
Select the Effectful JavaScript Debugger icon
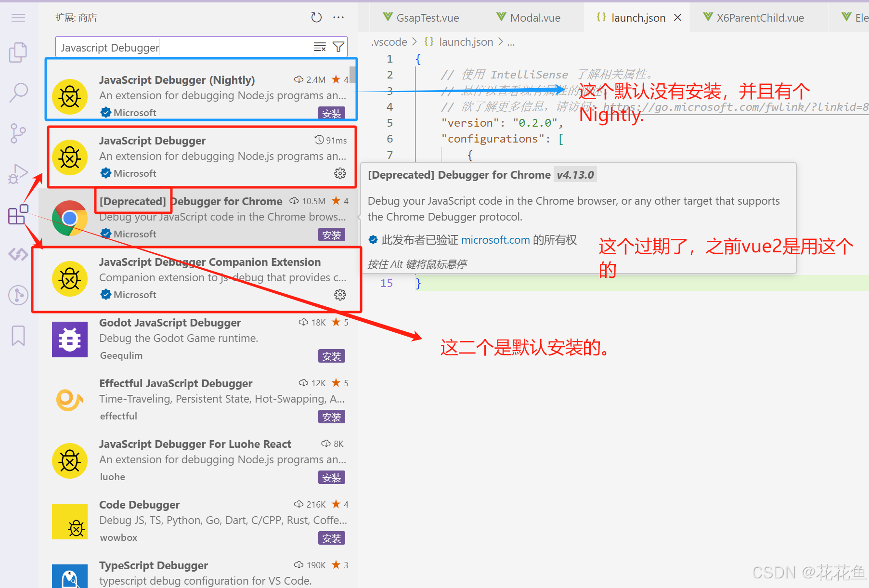click(70, 400)
